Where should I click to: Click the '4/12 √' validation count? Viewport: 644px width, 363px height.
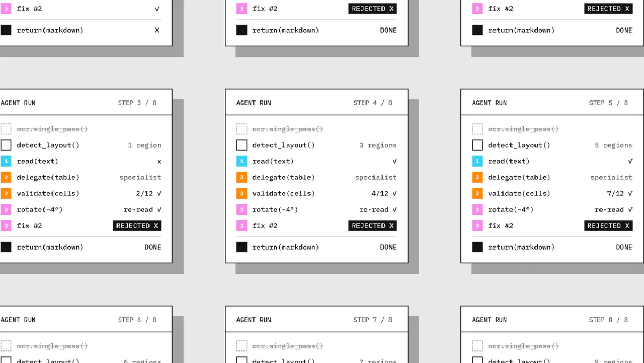point(384,193)
